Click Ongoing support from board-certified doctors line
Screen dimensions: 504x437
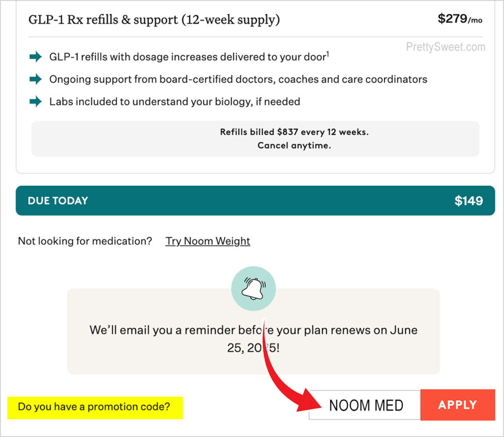[x=238, y=79]
